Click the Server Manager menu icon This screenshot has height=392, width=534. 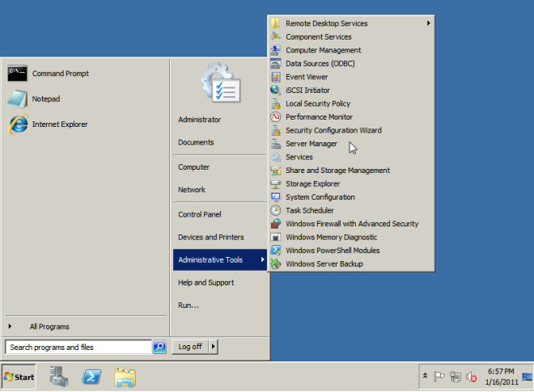tap(276, 144)
